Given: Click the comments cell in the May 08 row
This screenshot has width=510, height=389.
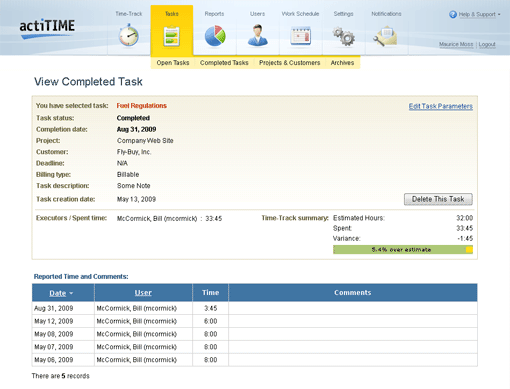Looking at the screenshot, I should click(x=353, y=334).
